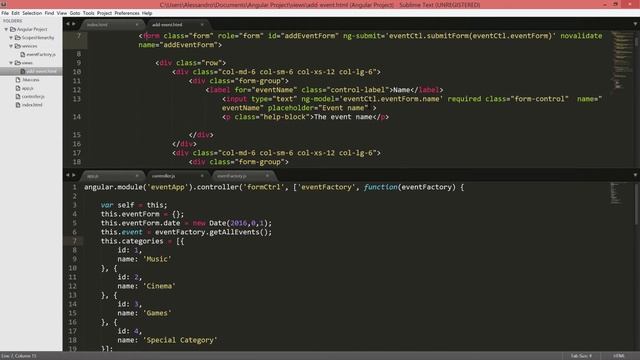Image resolution: width=640 pixels, height=360 pixels.
Task: Open the Edit menu
Action: (16, 13)
